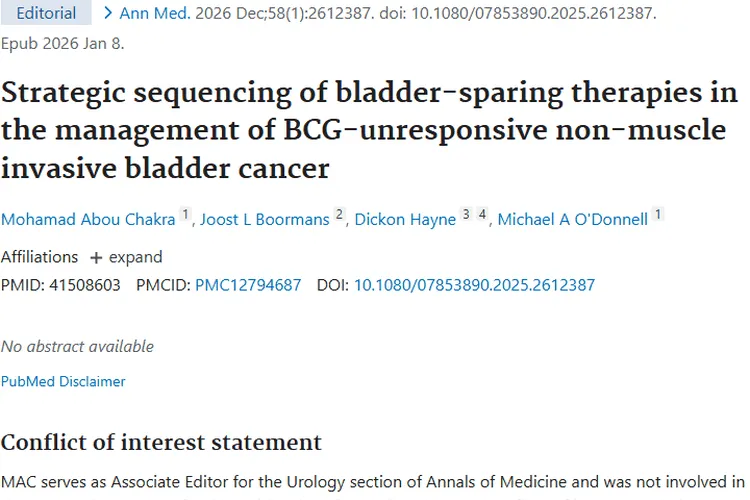
Task: Open the PubMed Disclaimer link
Action: pos(63,381)
